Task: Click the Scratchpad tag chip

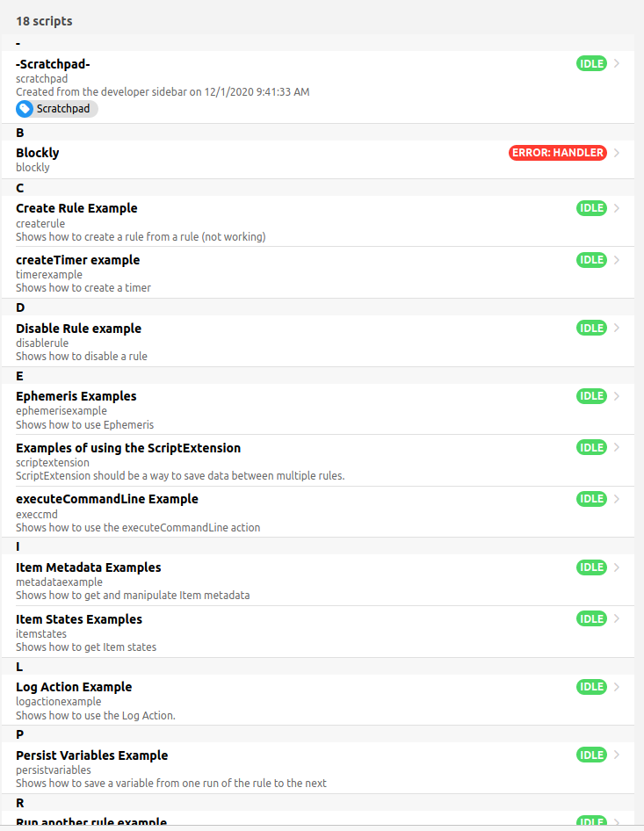Action: pos(57,109)
